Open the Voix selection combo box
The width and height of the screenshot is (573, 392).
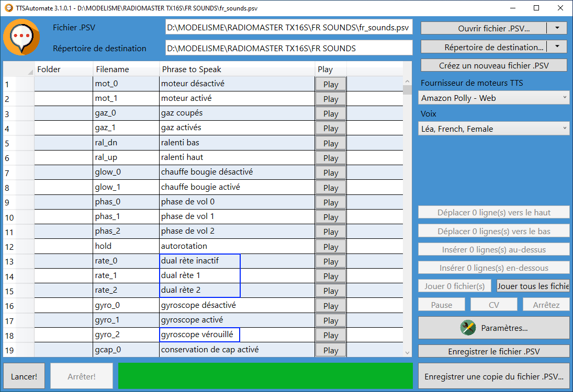tap(494, 129)
